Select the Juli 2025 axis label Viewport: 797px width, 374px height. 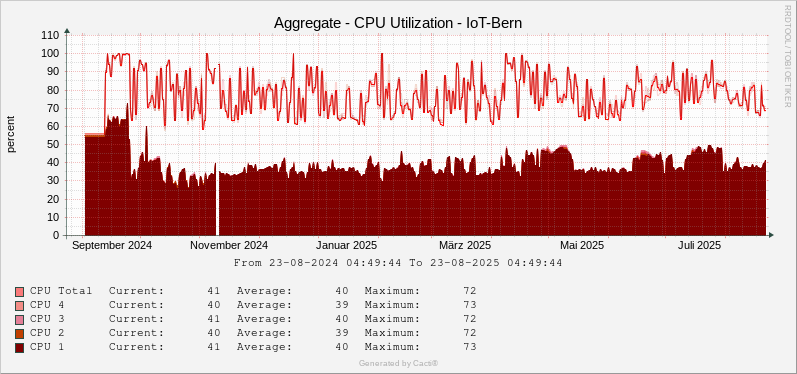pyautogui.click(x=699, y=245)
